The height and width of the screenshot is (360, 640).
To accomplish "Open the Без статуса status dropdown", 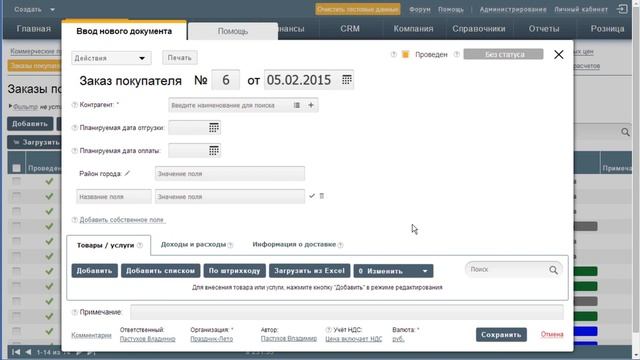I will pos(503,54).
